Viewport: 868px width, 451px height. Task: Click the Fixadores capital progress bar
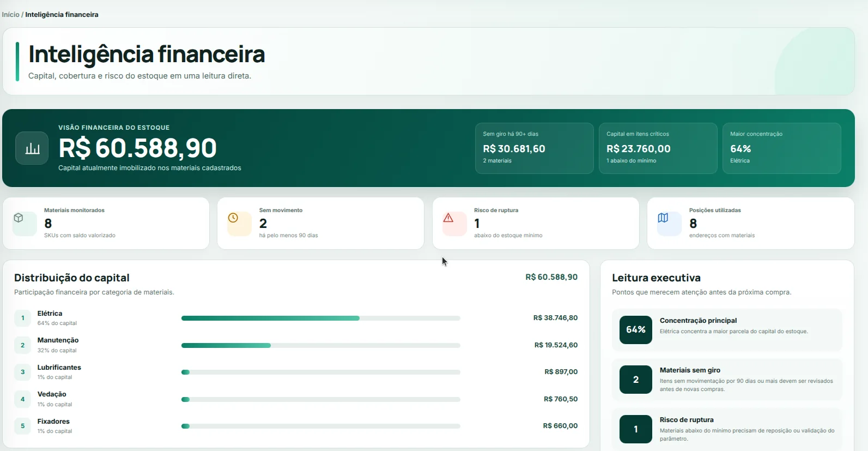tap(321, 426)
